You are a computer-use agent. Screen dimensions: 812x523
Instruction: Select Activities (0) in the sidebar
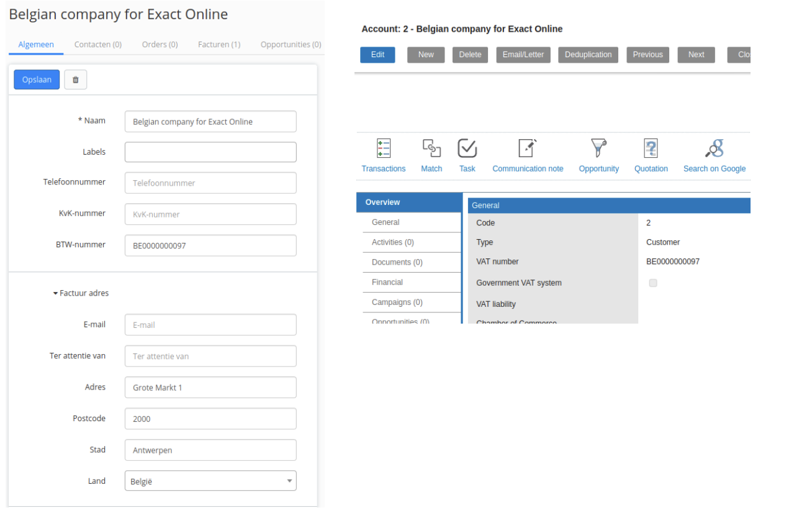tap(412, 242)
